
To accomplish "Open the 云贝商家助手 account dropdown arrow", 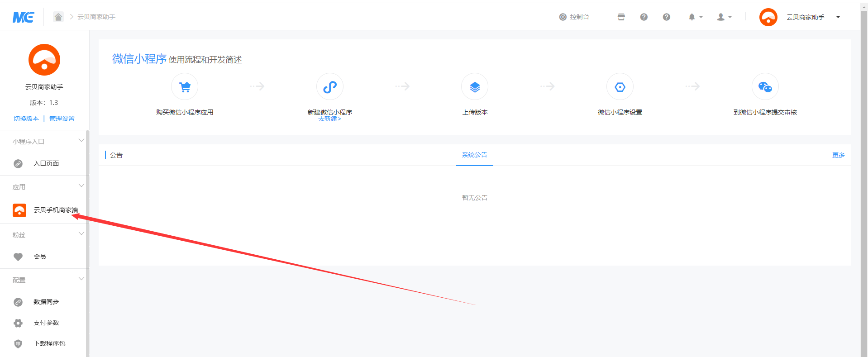I will coord(838,17).
